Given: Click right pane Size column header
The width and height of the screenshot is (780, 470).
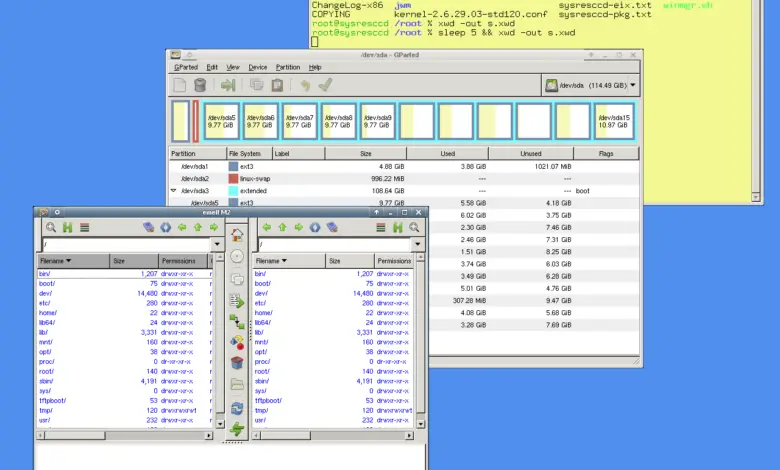Looking at the screenshot, I should click(350, 261).
